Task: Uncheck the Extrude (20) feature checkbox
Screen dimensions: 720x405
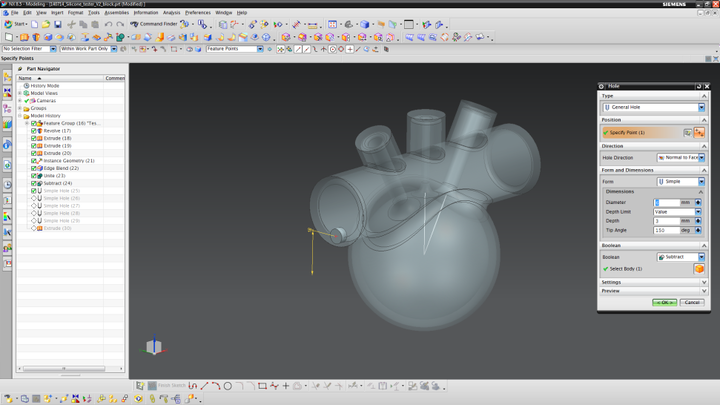Action: 34,153
